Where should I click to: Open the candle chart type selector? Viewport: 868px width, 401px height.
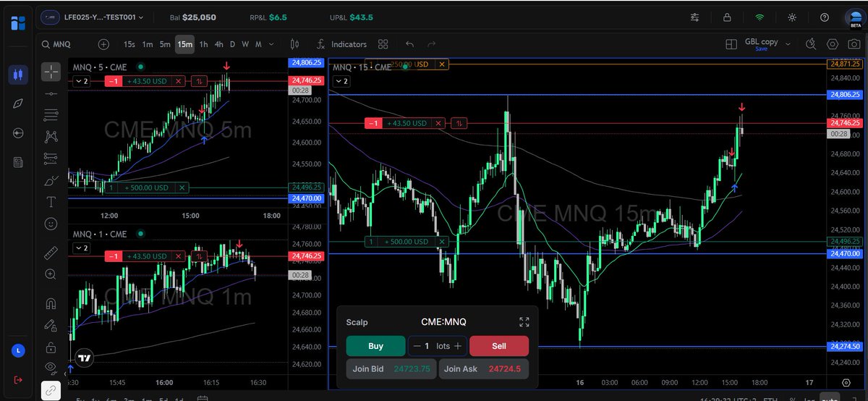[294, 44]
